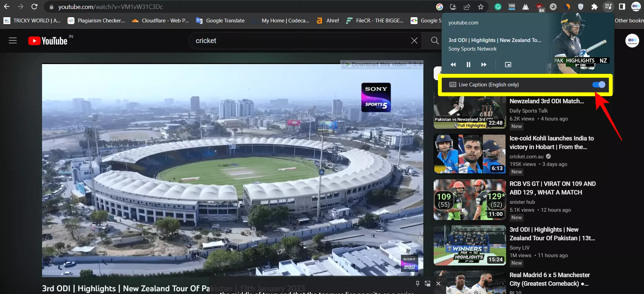Pause playback in media control popup

pos(468,64)
